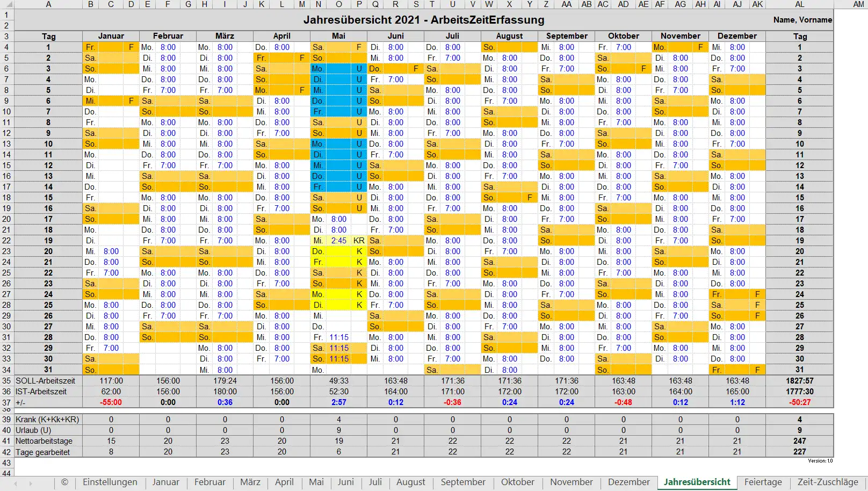Screen dimensions: 868x491
Task: Select the '+/-' row label cell
Action: 48,402
